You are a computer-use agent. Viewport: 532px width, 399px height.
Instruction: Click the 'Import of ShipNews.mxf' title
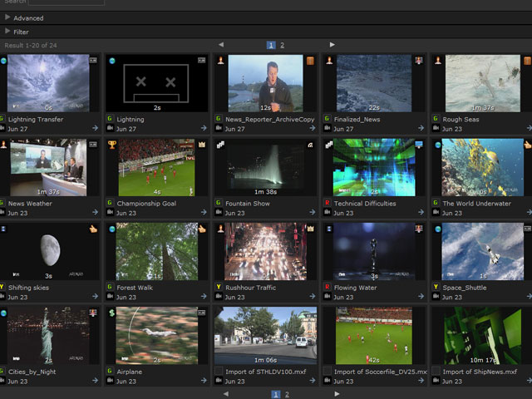480,372
